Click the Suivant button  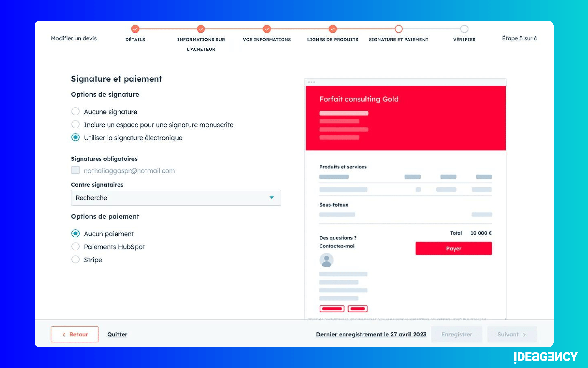tap(512, 334)
